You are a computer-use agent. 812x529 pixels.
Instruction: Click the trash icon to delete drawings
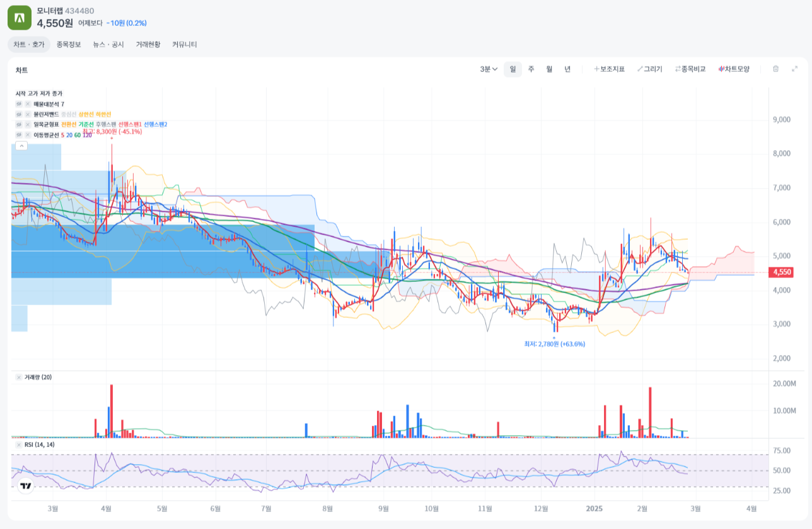(x=776, y=69)
